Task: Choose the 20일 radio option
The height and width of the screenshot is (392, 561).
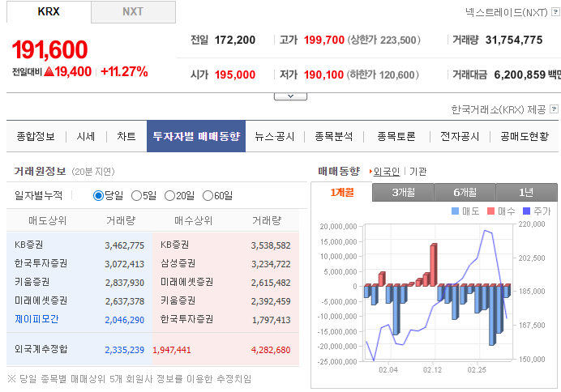Action: click(169, 195)
